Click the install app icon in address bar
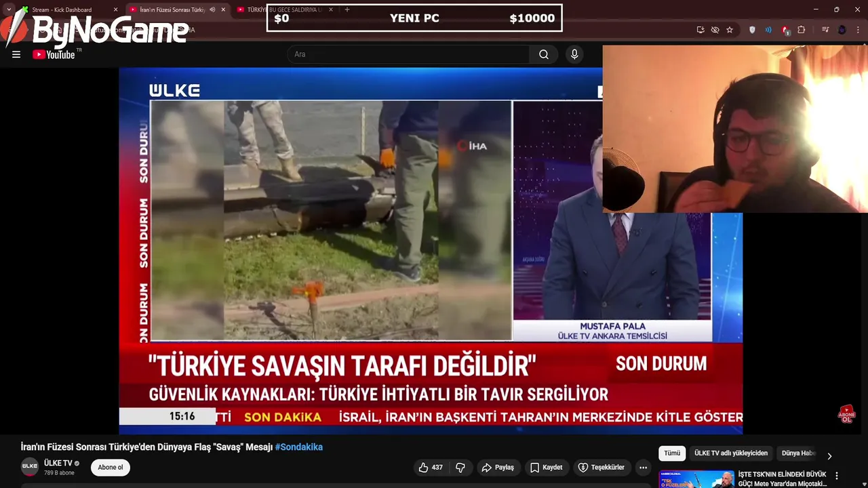The height and width of the screenshot is (488, 868). 701,30
